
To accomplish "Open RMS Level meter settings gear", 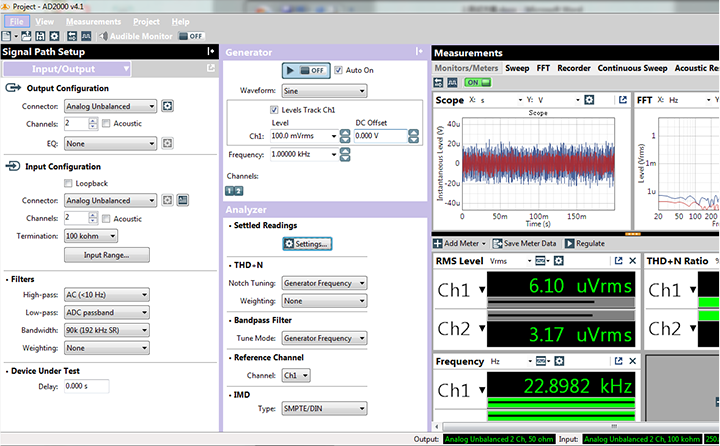I will [558, 261].
